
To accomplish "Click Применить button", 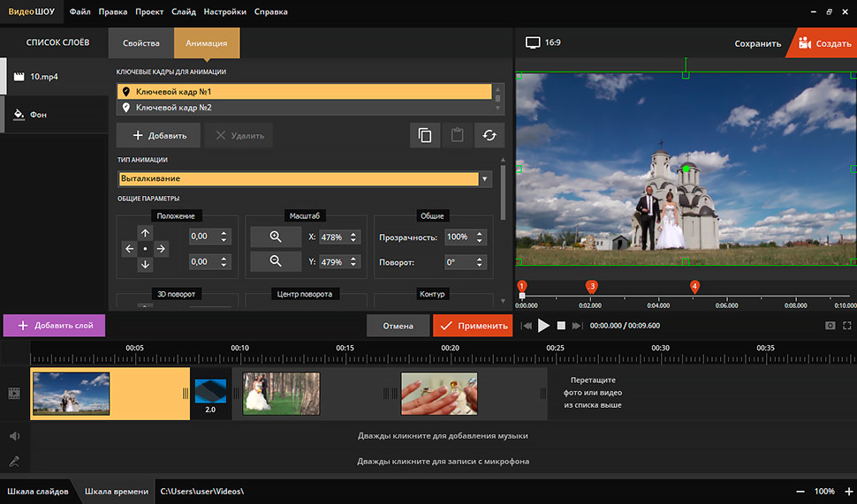I will 473,326.
